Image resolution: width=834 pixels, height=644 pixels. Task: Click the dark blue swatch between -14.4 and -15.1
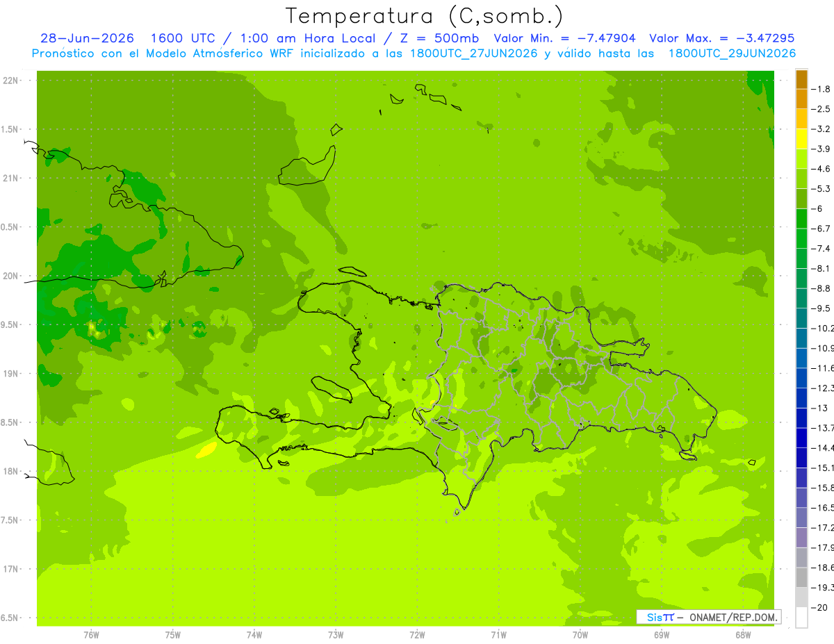[801, 458]
